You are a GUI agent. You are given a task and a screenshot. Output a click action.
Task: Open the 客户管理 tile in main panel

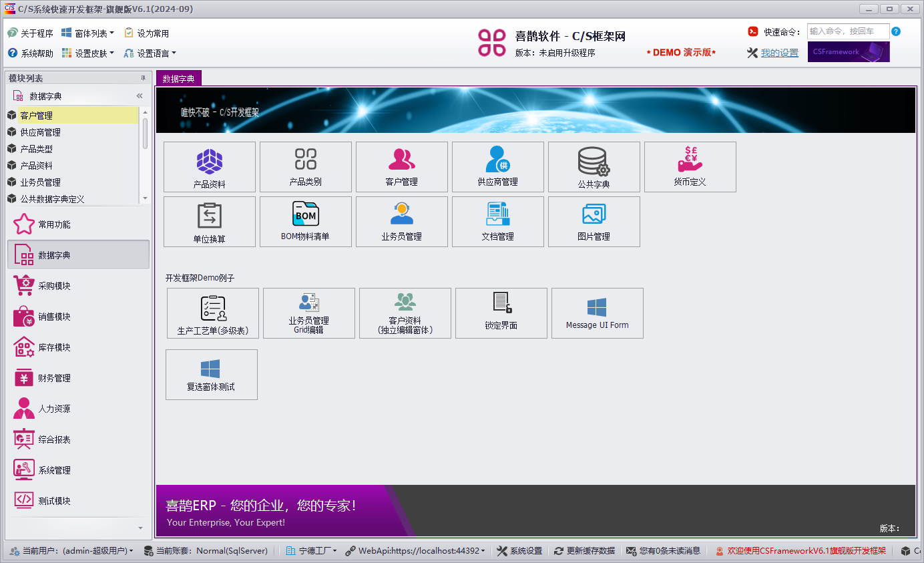click(402, 167)
